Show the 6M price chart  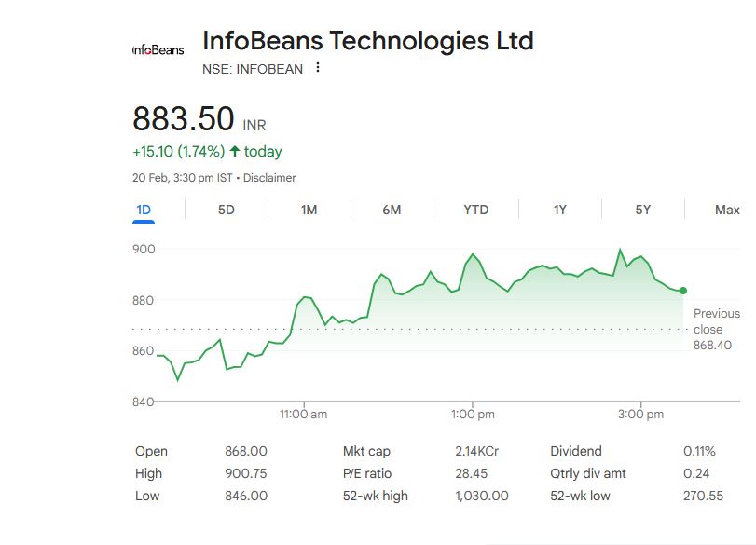tap(392, 210)
